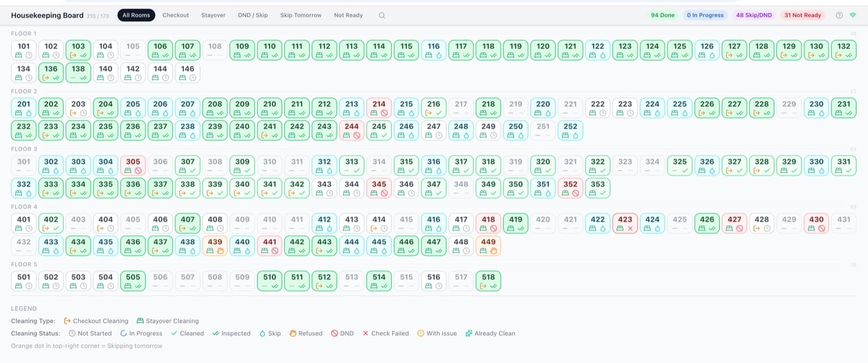The height and width of the screenshot is (363, 868).
Task: Open room 101 card
Action: (24, 50)
